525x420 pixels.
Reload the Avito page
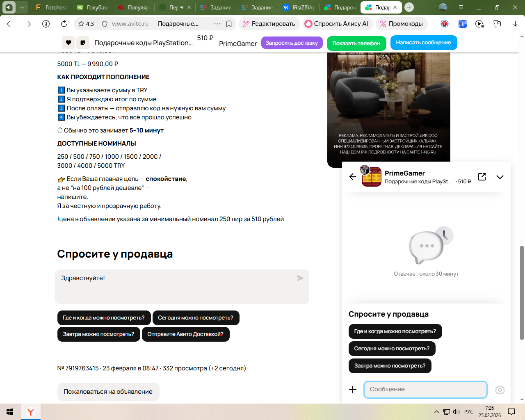click(64, 24)
